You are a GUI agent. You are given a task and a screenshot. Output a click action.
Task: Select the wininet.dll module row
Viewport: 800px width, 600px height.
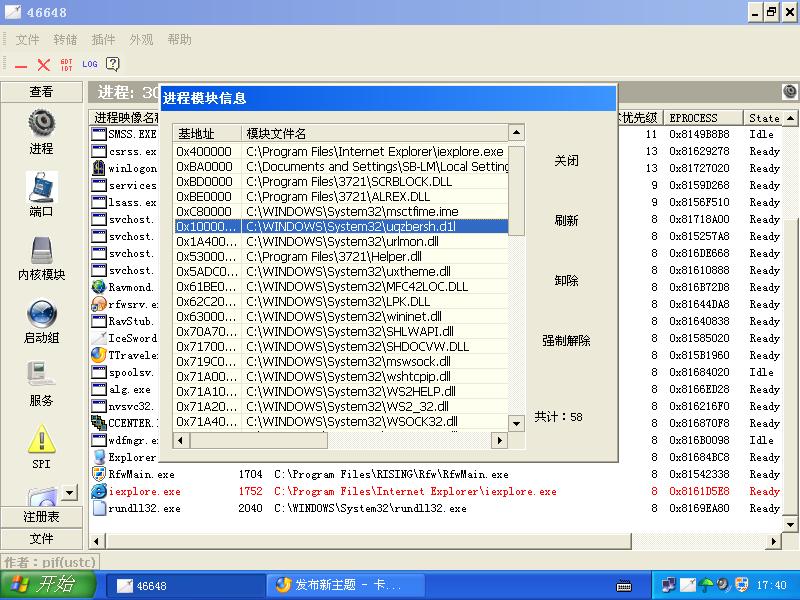(341, 316)
